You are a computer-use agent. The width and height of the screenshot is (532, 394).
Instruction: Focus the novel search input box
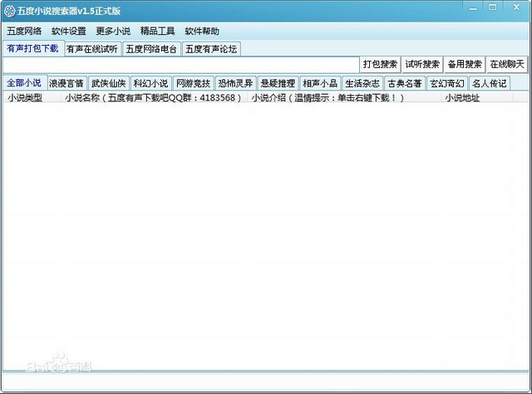[x=180, y=65]
